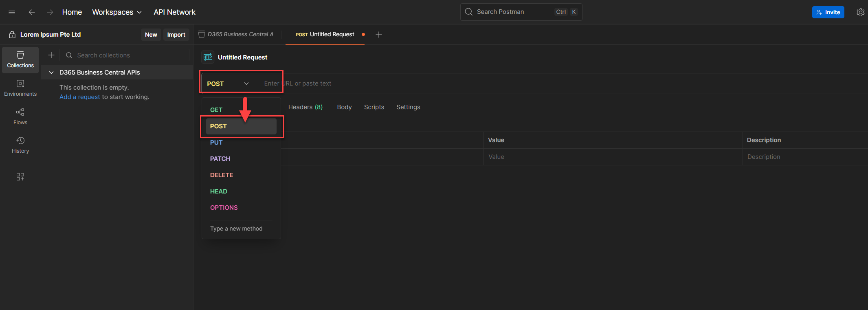Screen dimensions: 868x310
Task: Click the plus icon to create collection
Action: 51,55
